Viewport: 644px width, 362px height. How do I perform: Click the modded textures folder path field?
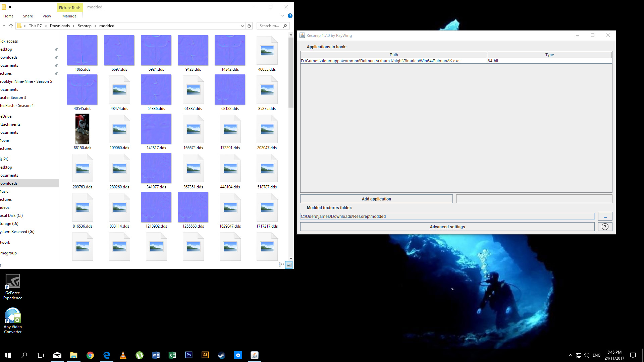447,217
